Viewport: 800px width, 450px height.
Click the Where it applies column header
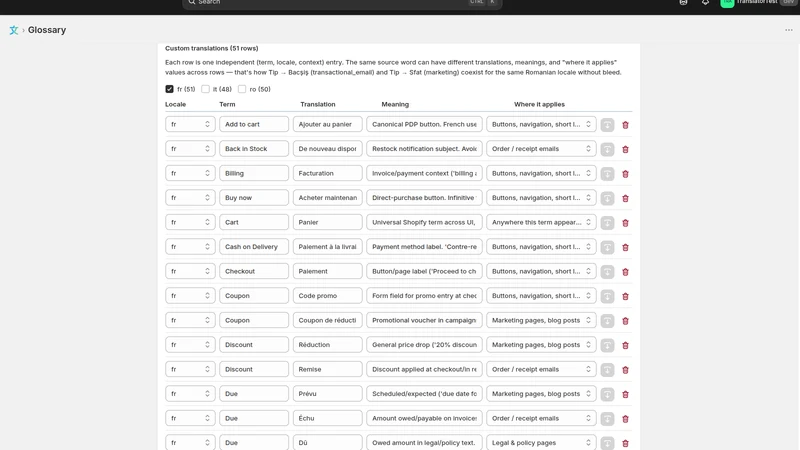[539, 104]
